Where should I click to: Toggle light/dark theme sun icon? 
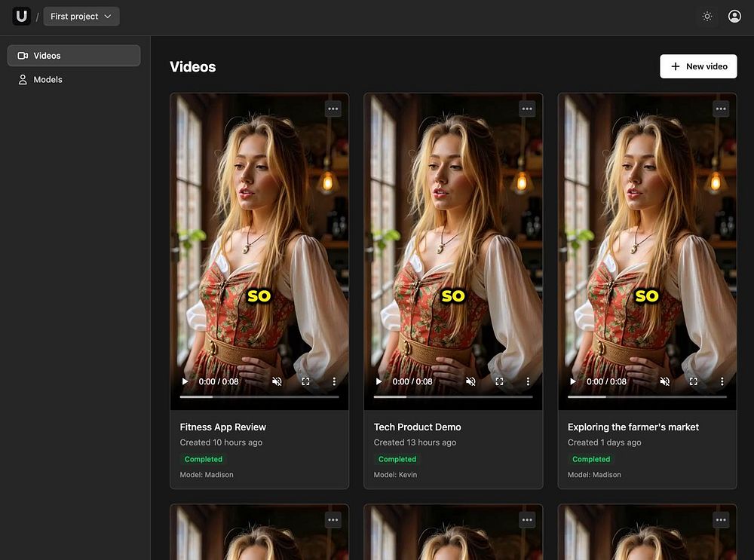click(707, 17)
